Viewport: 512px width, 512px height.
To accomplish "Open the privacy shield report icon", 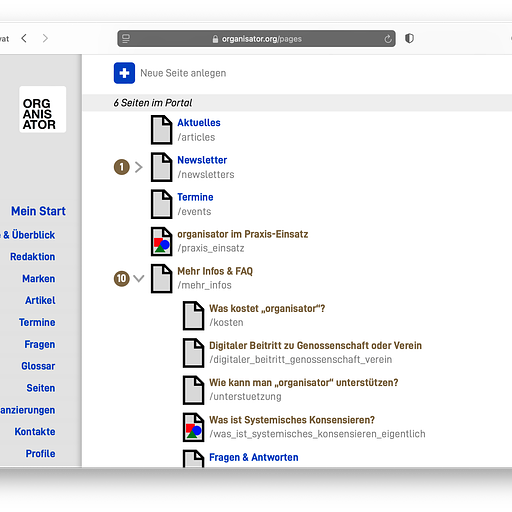I will pyautogui.click(x=409, y=38).
